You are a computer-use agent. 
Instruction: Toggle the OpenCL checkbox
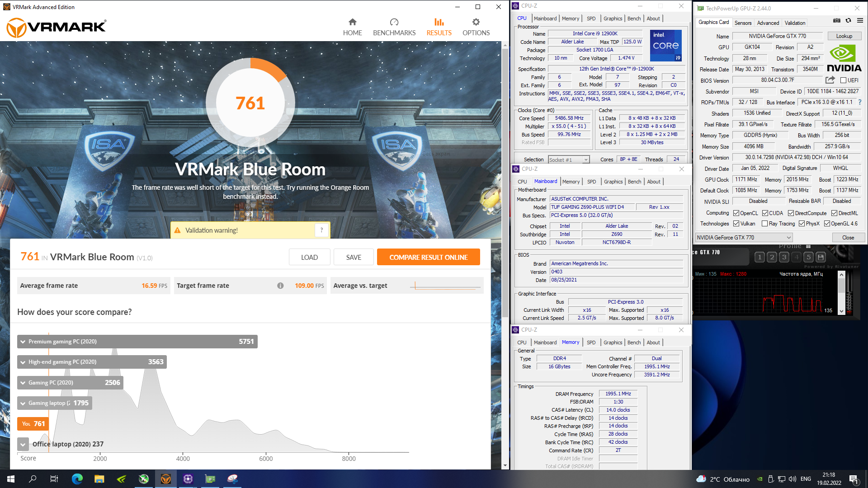coord(736,213)
